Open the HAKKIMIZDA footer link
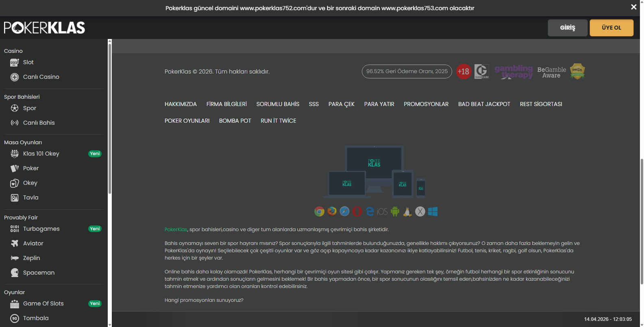The width and height of the screenshot is (644, 327). [x=181, y=104]
